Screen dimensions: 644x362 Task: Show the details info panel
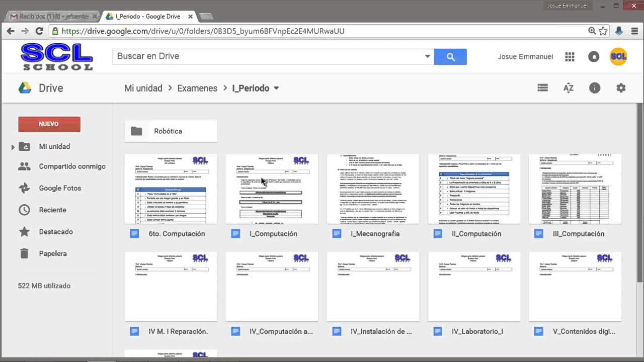click(x=595, y=88)
